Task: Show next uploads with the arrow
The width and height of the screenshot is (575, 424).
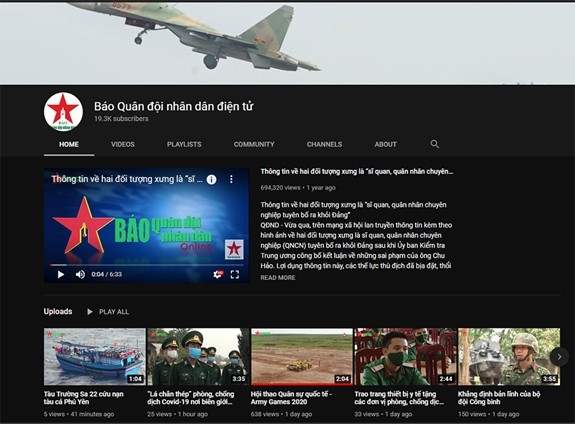Action: click(x=559, y=356)
